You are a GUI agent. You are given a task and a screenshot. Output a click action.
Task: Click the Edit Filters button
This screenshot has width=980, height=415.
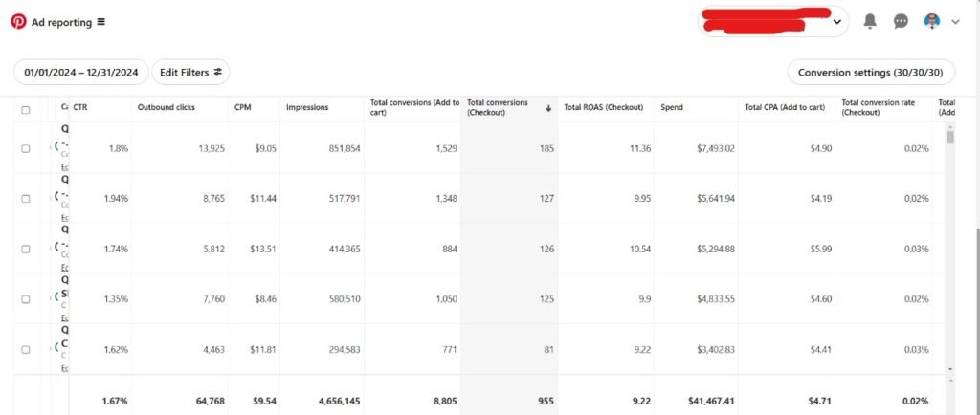click(x=190, y=72)
